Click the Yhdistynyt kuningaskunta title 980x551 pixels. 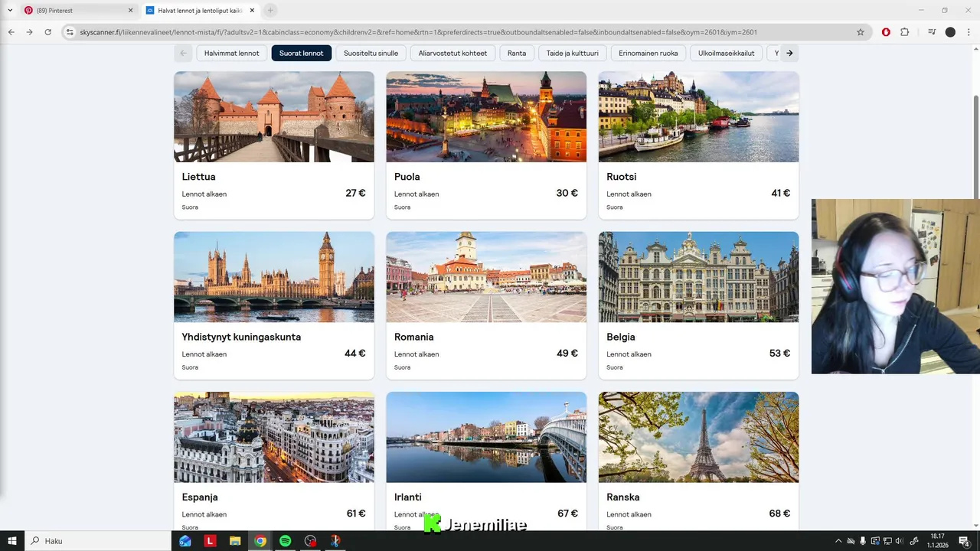(241, 337)
